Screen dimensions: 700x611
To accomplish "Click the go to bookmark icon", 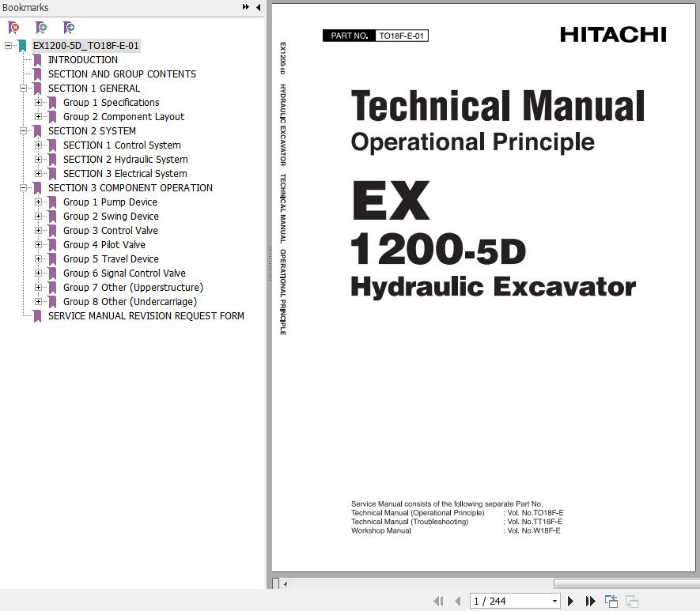I will pyautogui.click(x=69, y=28).
